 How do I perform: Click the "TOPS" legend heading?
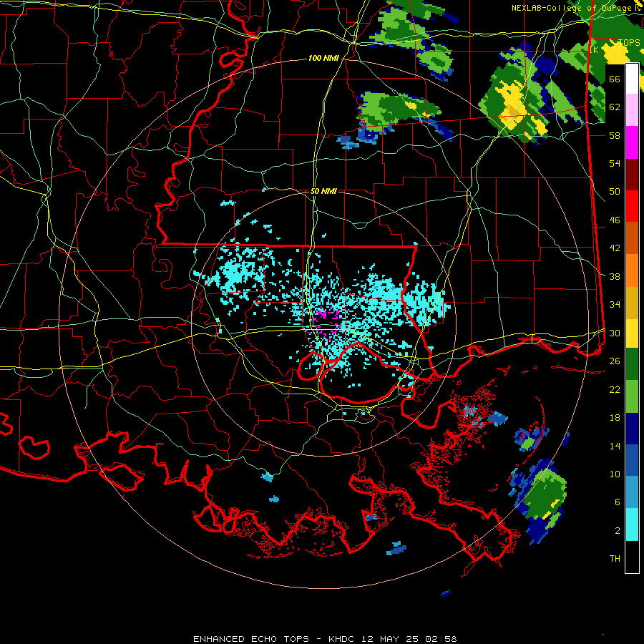[629, 43]
